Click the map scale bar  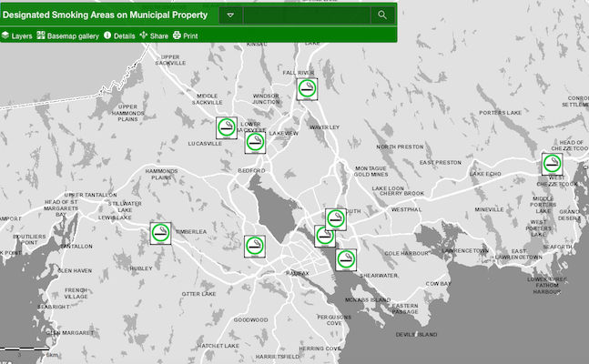click(x=25, y=349)
